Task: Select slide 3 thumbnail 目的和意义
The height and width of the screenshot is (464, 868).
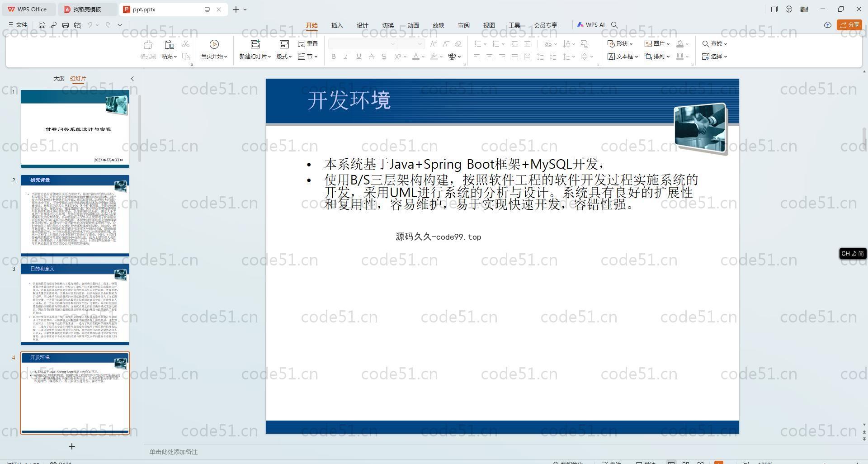Action: pyautogui.click(x=75, y=304)
